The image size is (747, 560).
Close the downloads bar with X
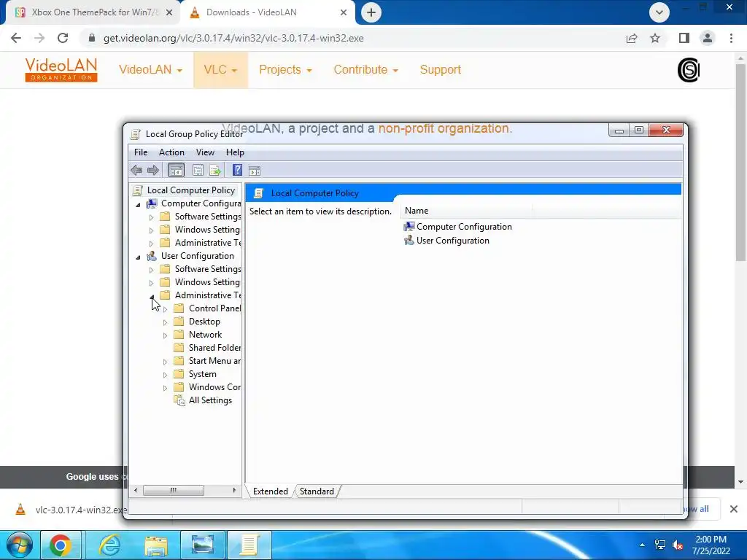coord(734,509)
